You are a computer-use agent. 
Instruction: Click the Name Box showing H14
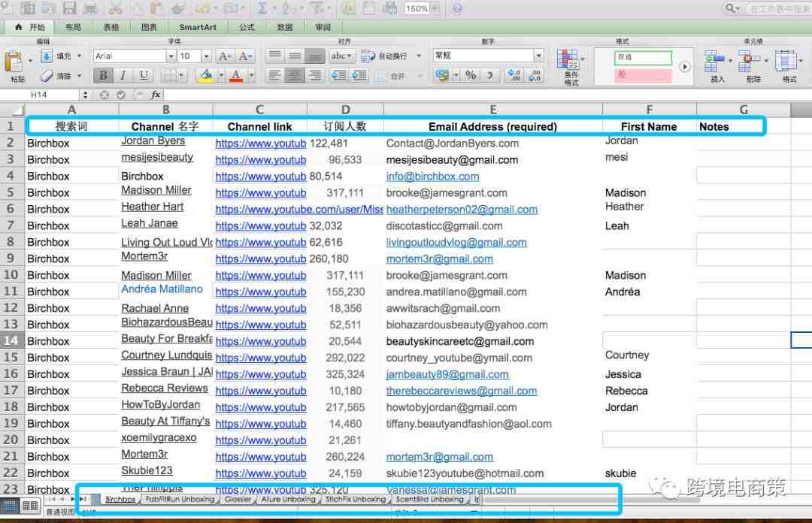(39, 95)
